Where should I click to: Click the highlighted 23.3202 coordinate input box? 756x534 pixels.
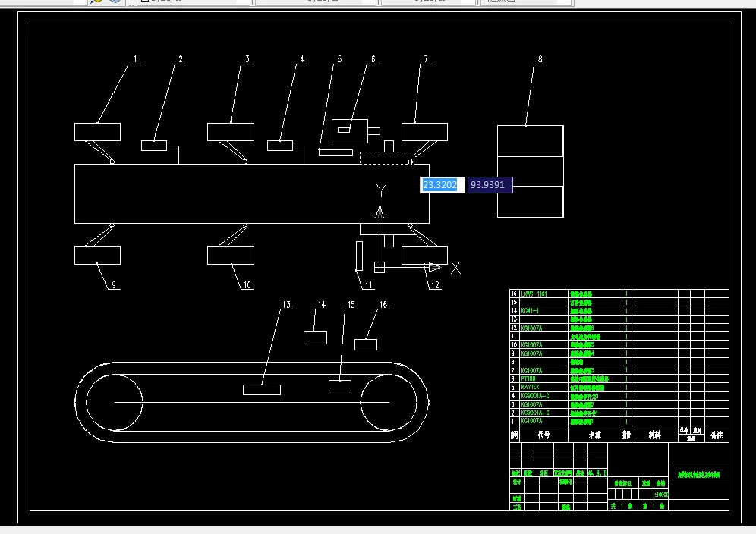point(442,185)
